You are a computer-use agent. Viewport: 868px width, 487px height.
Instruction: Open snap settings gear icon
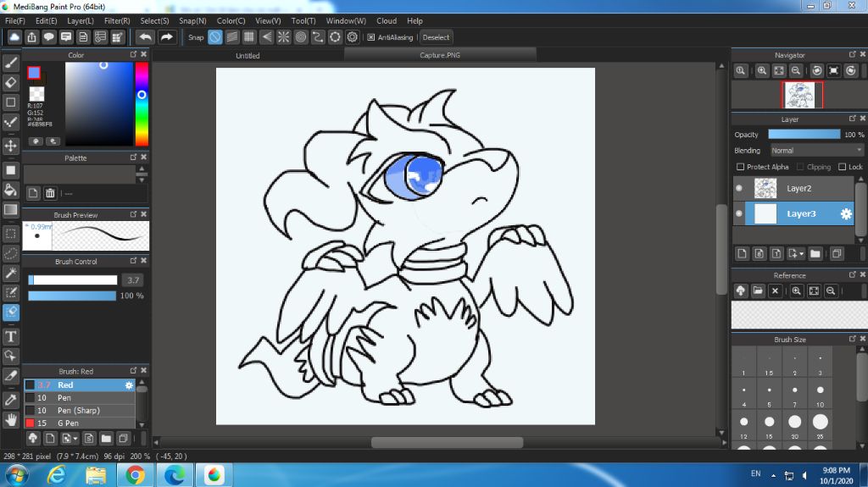(x=352, y=37)
